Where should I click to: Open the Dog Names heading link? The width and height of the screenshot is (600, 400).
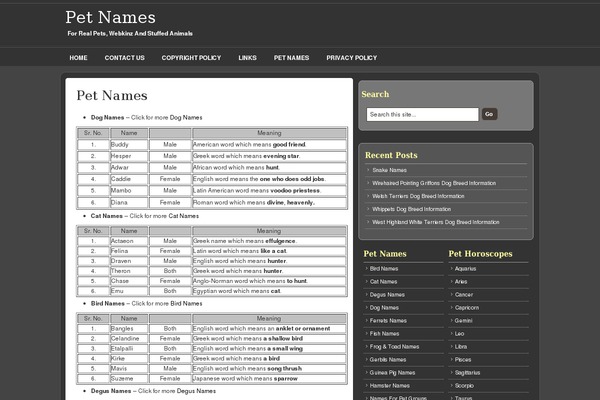tap(108, 118)
